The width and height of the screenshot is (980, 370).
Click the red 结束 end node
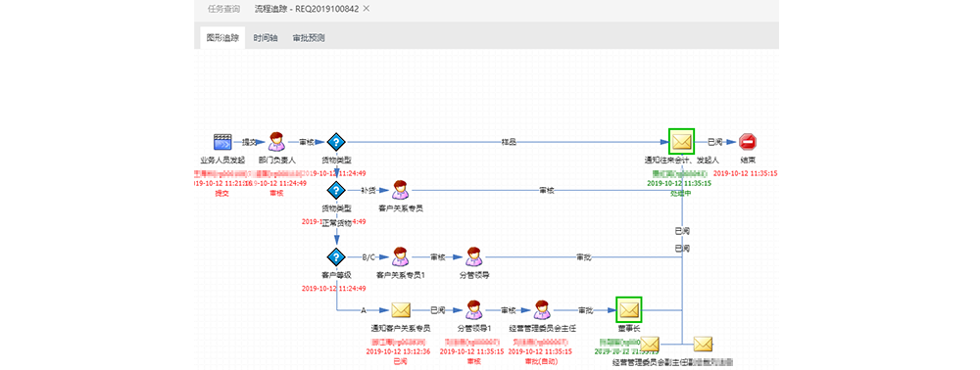point(747,142)
